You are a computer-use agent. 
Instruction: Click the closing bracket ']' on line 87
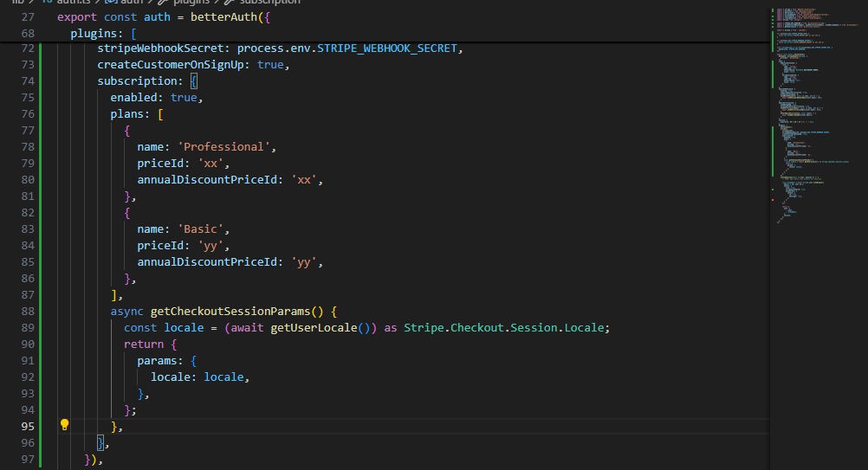click(x=113, y=295)
